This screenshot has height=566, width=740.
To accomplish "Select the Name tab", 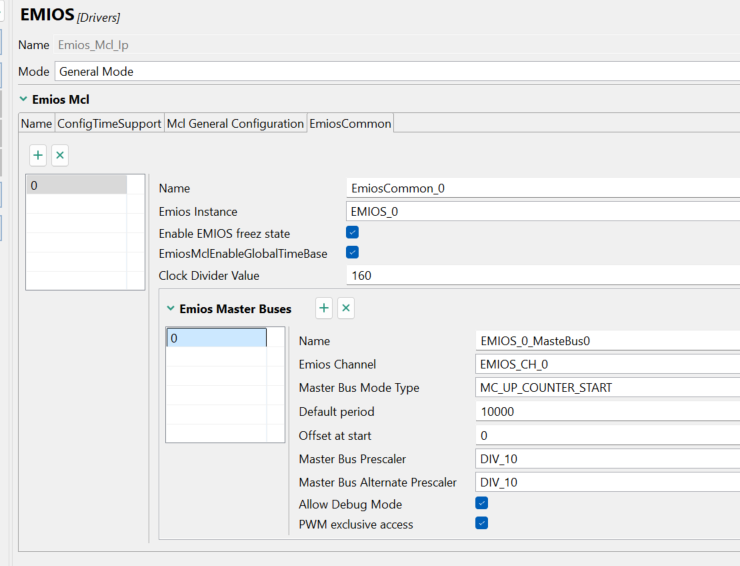I will click(36, 123).
